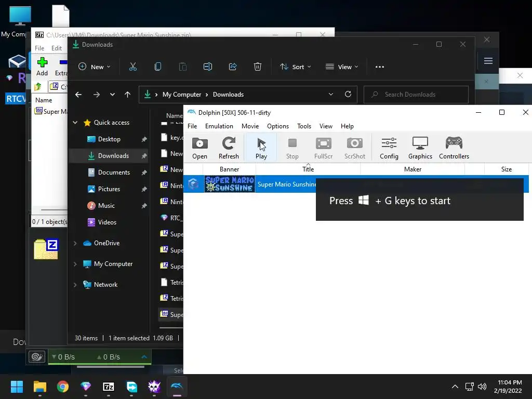
Task: Click the Stop icon in Dolphin toolbar
Action: pyautogui.click(x=292, y=148)
